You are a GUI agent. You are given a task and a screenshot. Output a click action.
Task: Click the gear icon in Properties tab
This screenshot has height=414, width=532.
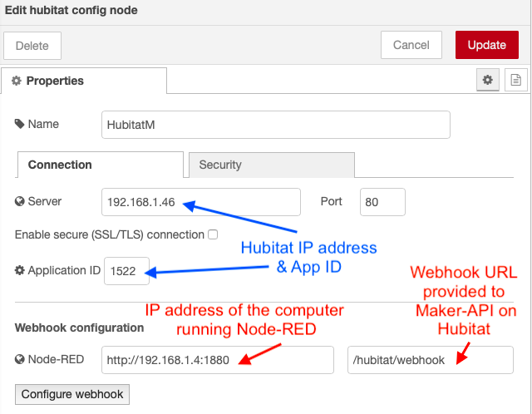[17, 81]
